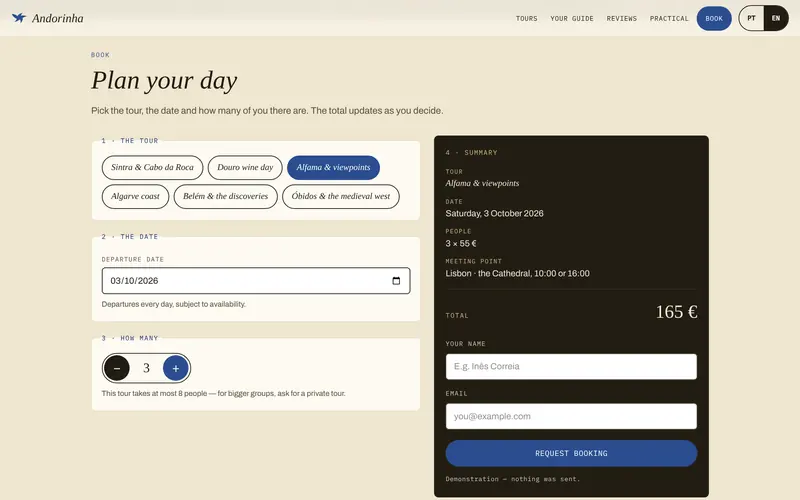The width and height of the screenshot is (800, 500).
Task: Switch language to PT
Action: 751,18
